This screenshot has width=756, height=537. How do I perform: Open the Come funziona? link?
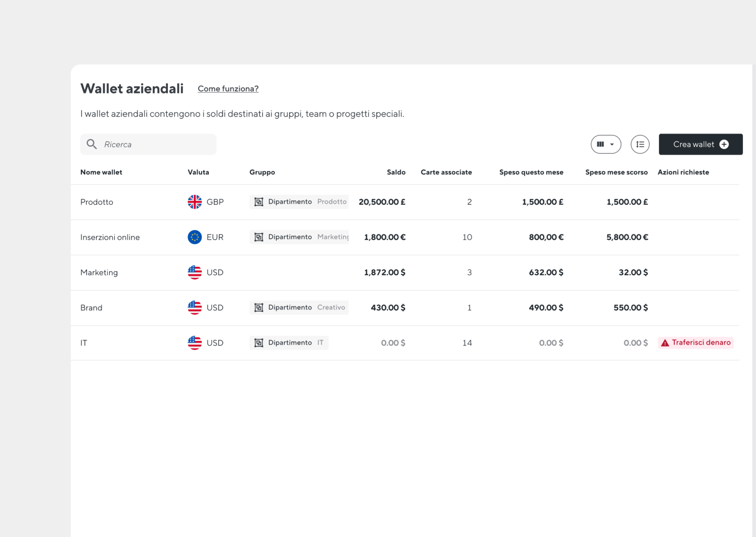pos(228,89)
